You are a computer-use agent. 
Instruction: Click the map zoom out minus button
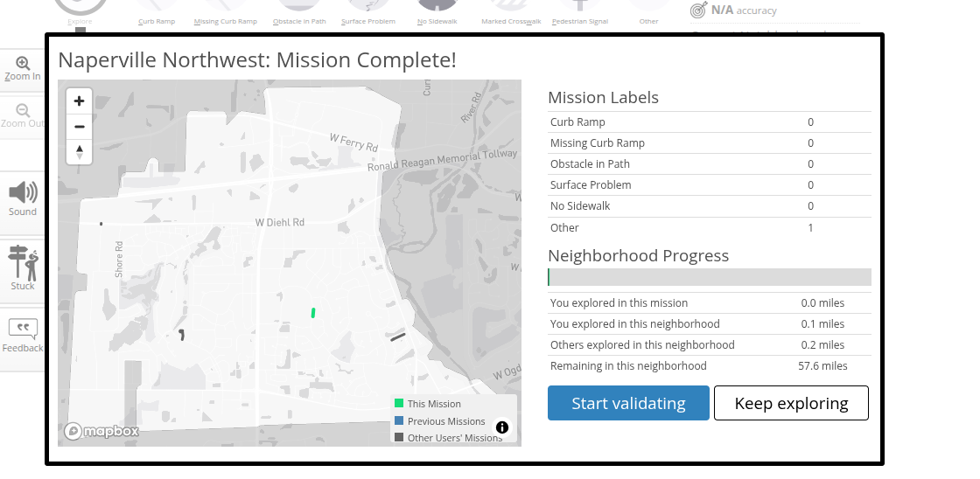click(80, 127)
